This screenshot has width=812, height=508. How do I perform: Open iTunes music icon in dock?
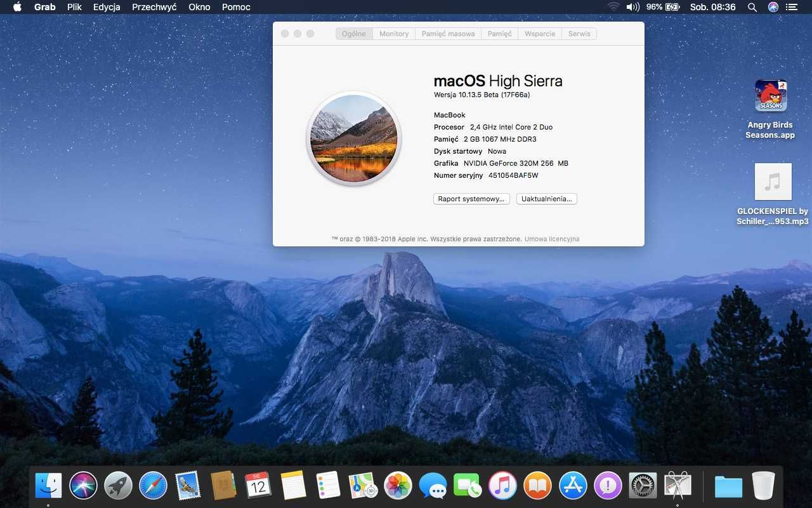(x=503, y=486)
